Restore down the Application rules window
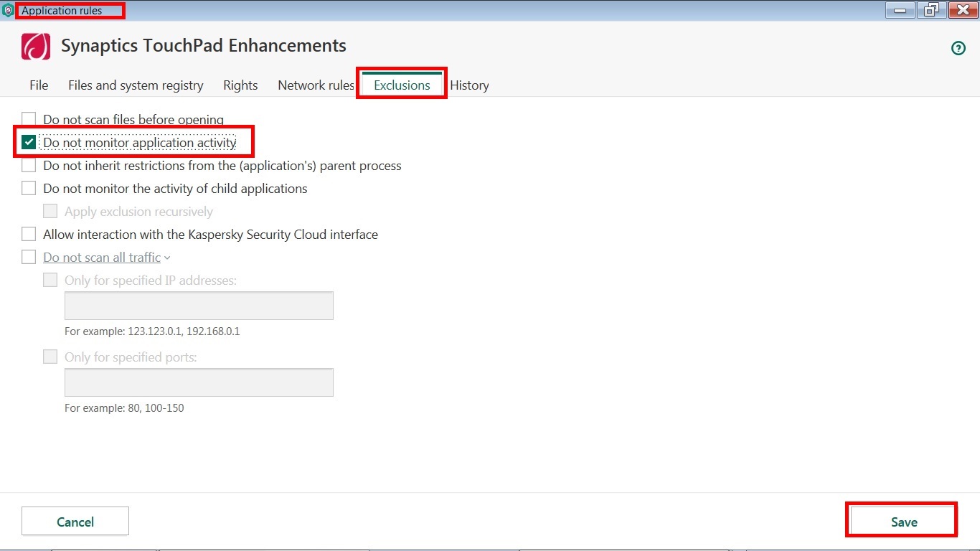The image size is (980, 551). (931, 10)
